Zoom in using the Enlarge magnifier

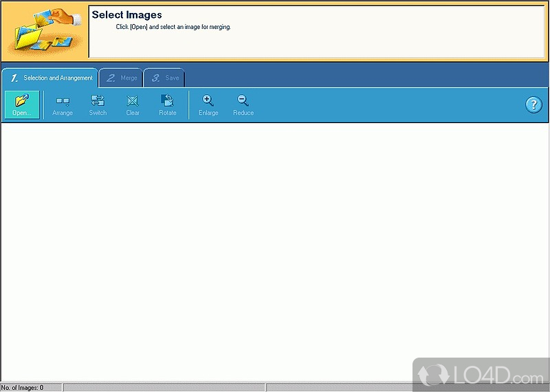208,105
